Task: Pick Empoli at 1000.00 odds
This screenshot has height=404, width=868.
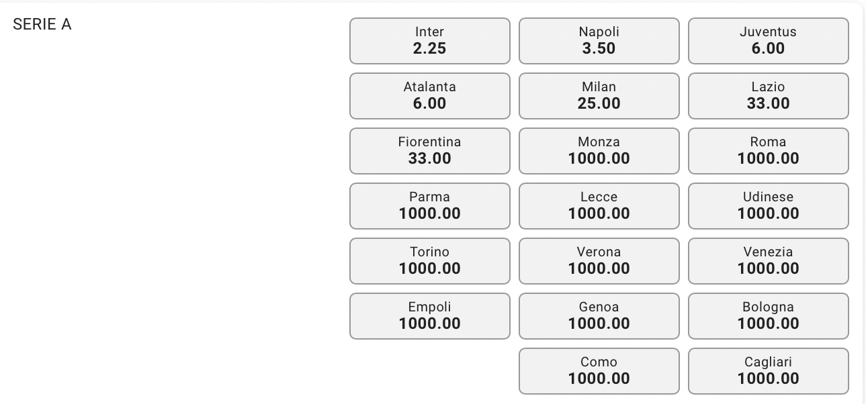Action: pos(430,316)
